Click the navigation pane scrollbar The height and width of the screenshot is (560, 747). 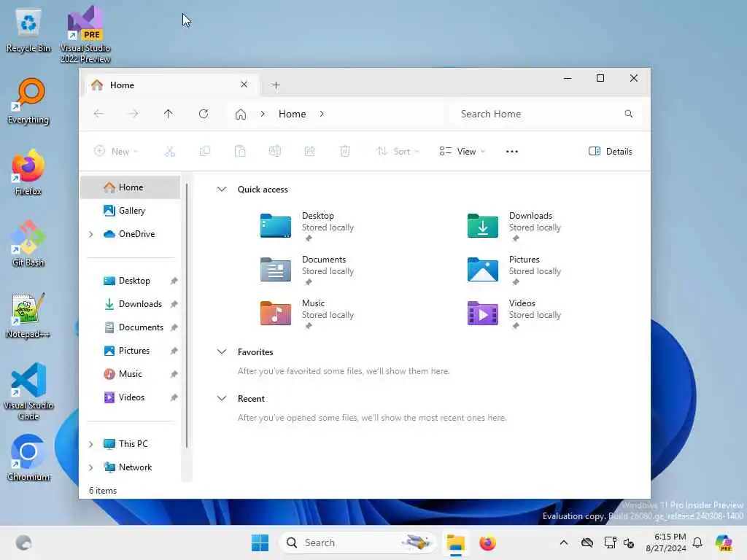[187, 316]
